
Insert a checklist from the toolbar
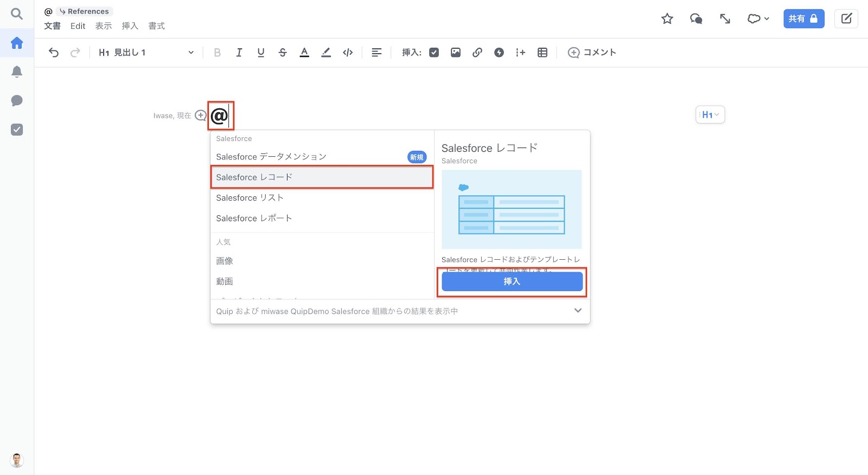[434, 53]
